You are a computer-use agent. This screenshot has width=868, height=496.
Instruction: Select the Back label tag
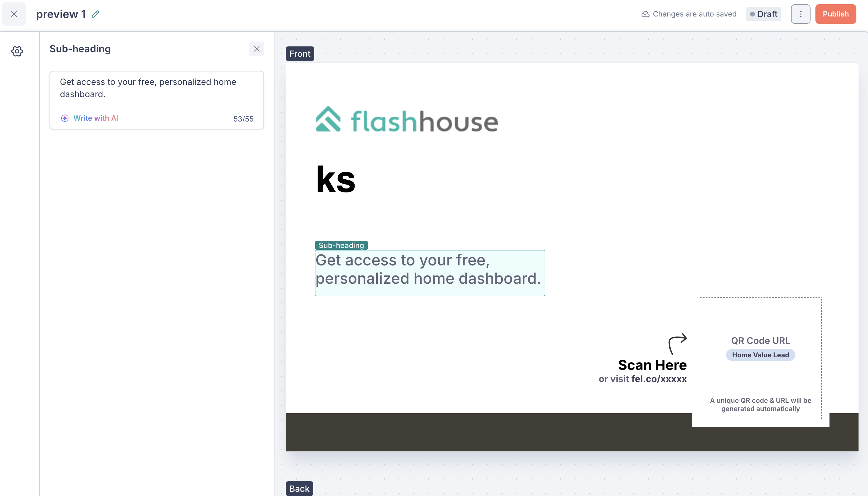coord(299,488)
